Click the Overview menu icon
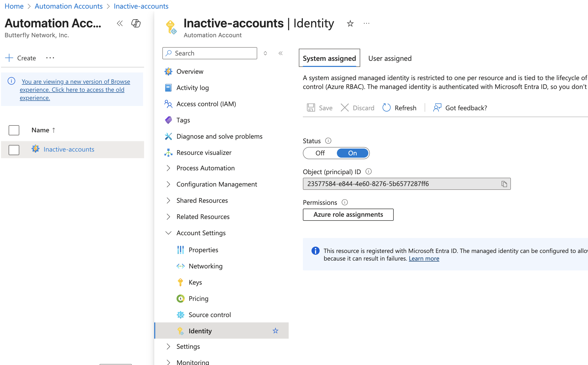The image size is (588, 365). point(168,71)
